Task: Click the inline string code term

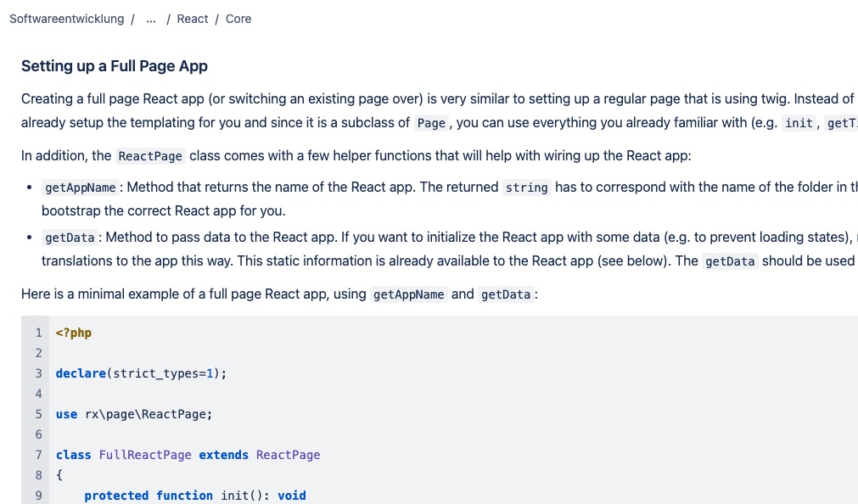Action: coord(526,188)
